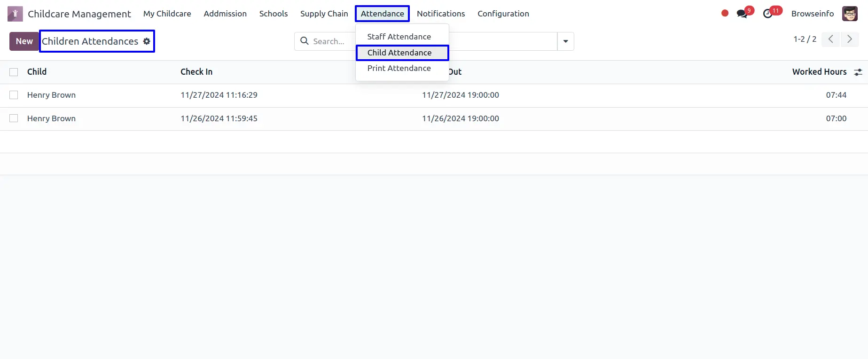Screen dimensions: 868x359
Task: Click the Childcare Management title
Action: click(x=79, y=14)
